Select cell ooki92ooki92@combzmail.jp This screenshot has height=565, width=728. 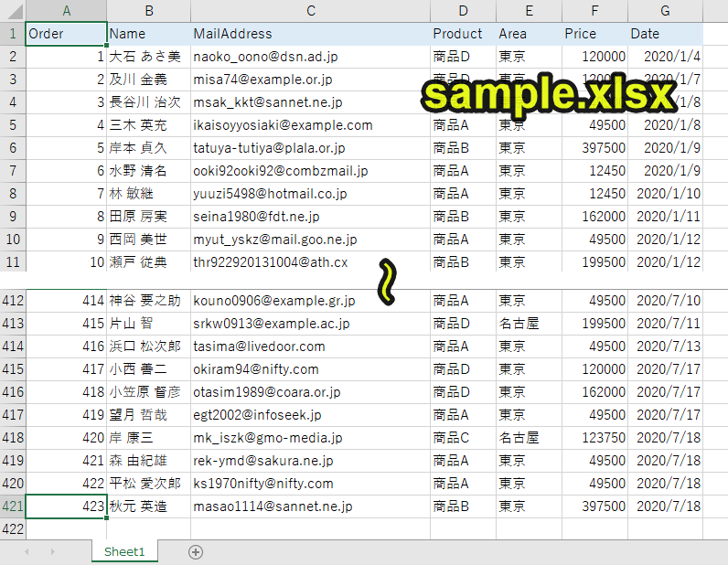311,171
